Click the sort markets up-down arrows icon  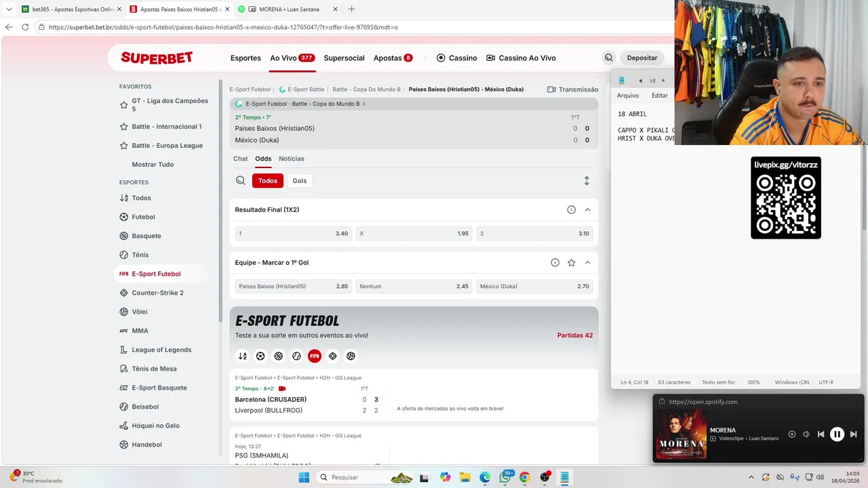click(587, 181)
